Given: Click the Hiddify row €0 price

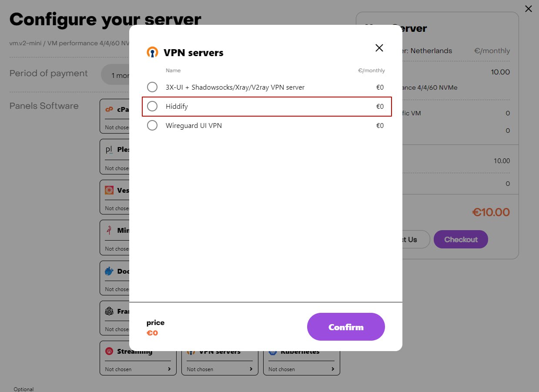Looking at the screenshot, I should [380, 107].
